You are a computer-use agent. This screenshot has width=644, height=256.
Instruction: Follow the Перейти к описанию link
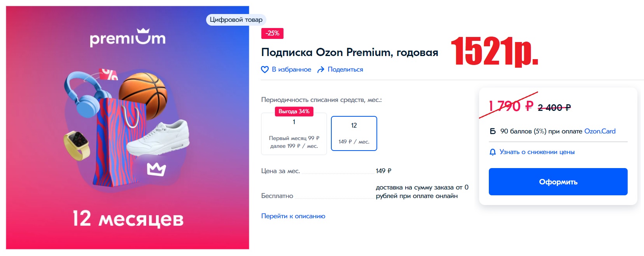(x=293, y=216)
